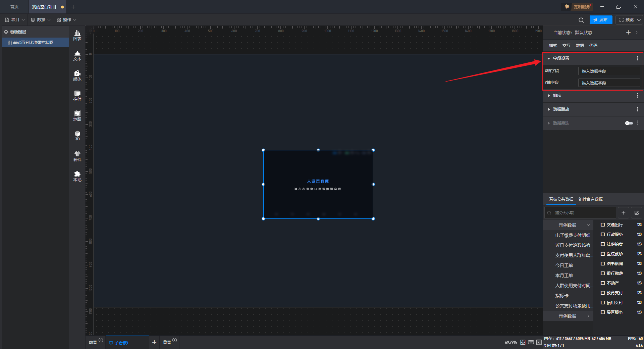
Task: Open the 3D components category
Action: 77,136
